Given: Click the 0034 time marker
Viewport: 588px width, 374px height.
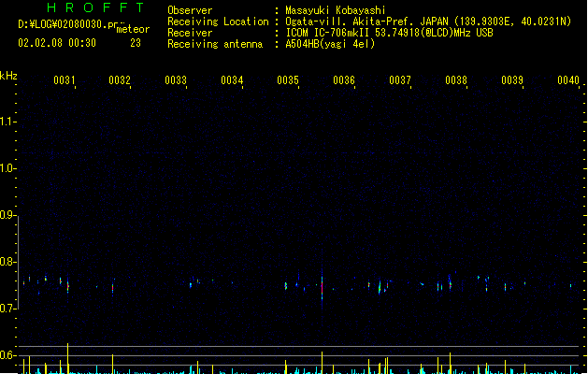Looking at the screenshot, I should pyautogui.click(x=232, y=80).
